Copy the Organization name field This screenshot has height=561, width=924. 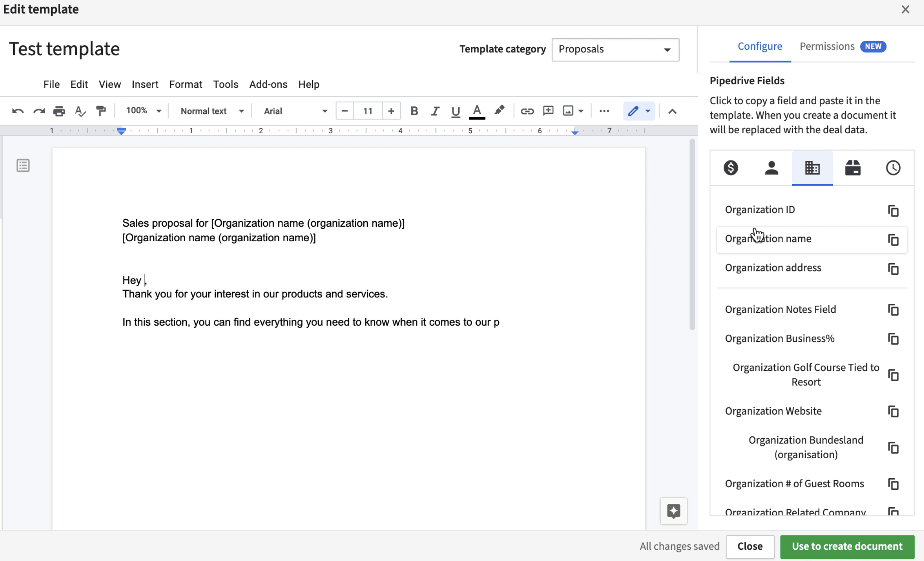tap(893, 240)
